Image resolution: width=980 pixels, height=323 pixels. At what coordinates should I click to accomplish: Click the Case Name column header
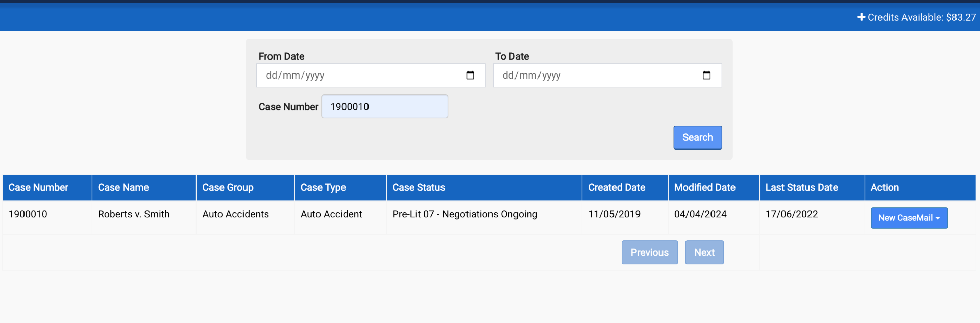[x=124, y=187]
